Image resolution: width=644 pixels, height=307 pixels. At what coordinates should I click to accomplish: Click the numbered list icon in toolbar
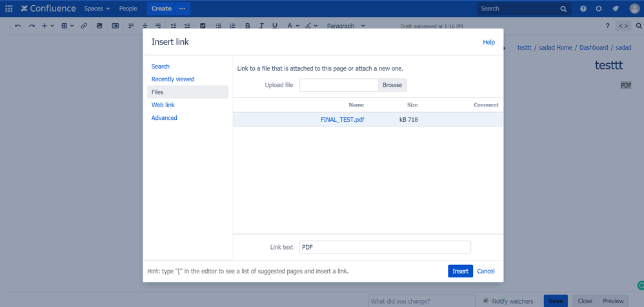click(x=232, y=26)
